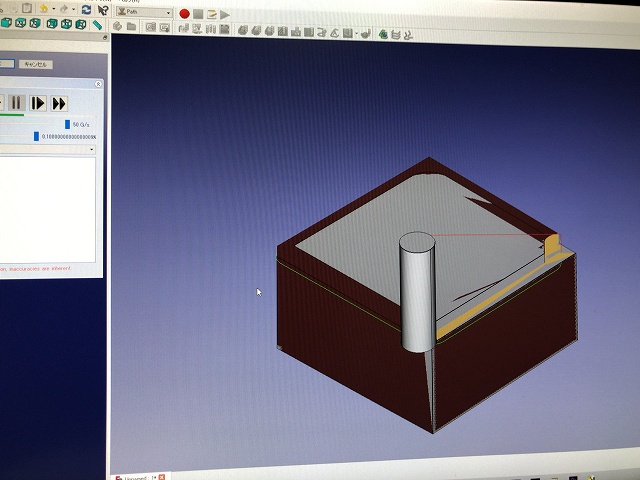Image resolution: width=640 pixels, height=480 pixels.
Task: Set the isometric view cube icon
Action: pyautogui.click(x=4, y=23)
